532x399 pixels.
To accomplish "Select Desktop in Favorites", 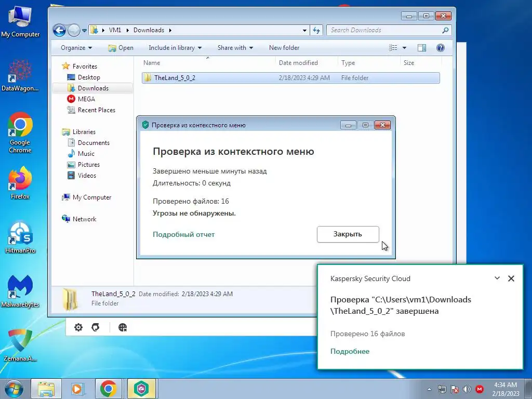I will coord(88,77).
